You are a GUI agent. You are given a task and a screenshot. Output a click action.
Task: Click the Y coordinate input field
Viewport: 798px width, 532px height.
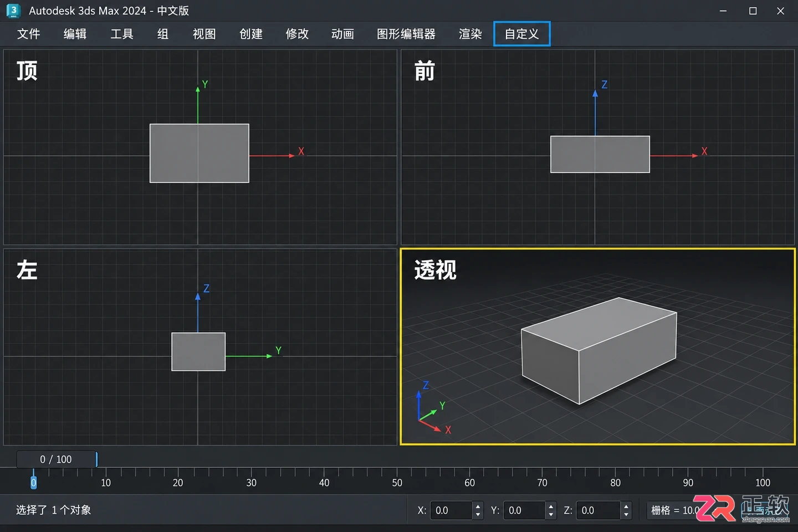click(x=524, y=510)
